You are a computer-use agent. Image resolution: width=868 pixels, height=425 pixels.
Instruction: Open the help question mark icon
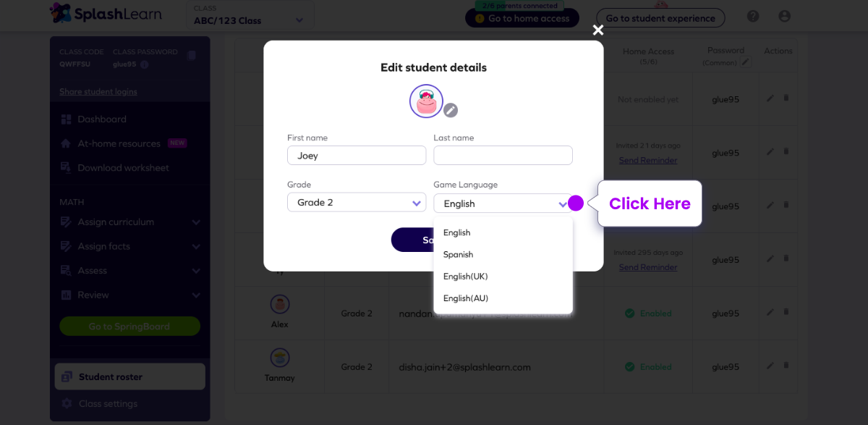(752, 15)
